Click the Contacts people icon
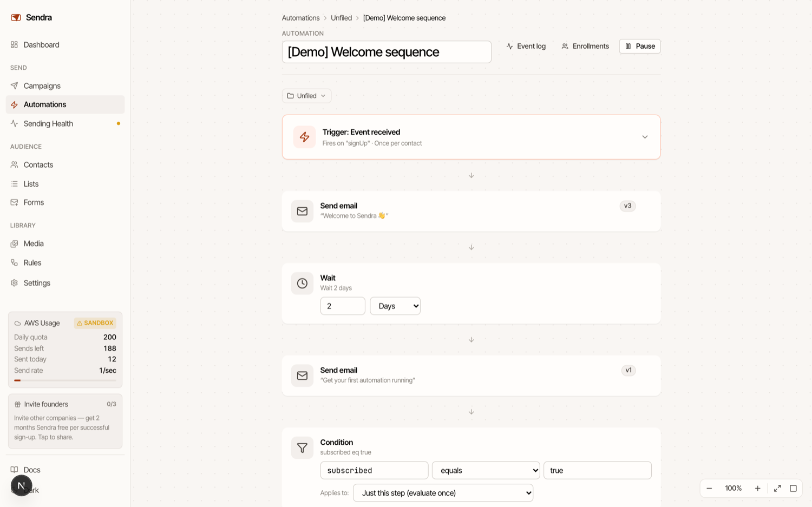 tap(15, 164)
